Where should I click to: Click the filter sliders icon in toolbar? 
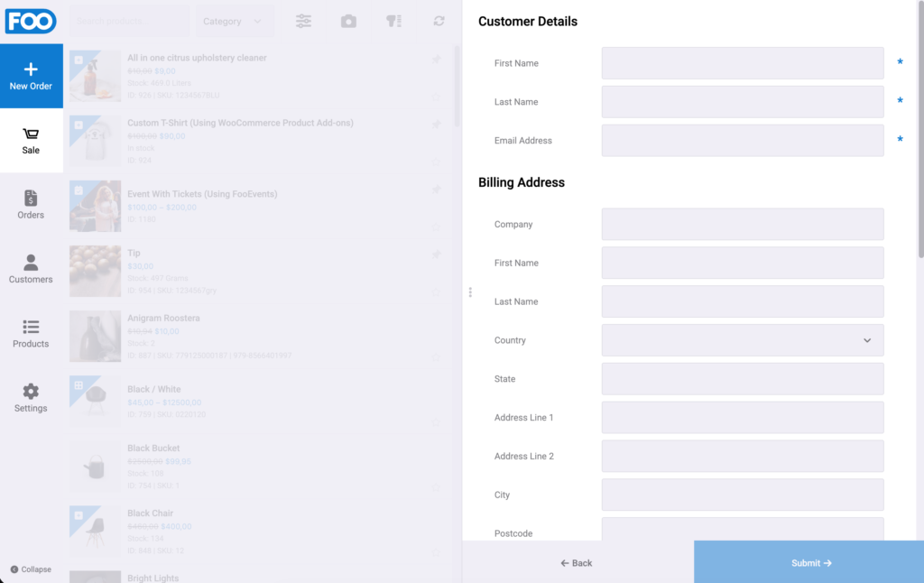click(x=303, y=22)
